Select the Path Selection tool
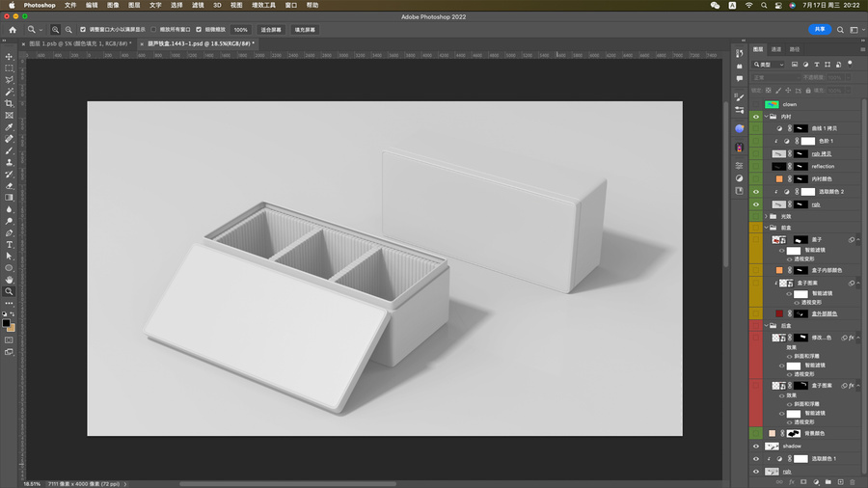This screenshot has height=488, width=868. point(9,257)
